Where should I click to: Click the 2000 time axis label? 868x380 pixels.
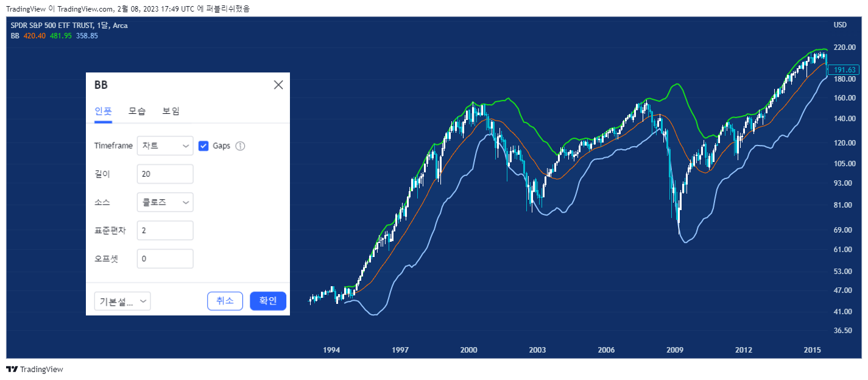[x=468, y=350]
